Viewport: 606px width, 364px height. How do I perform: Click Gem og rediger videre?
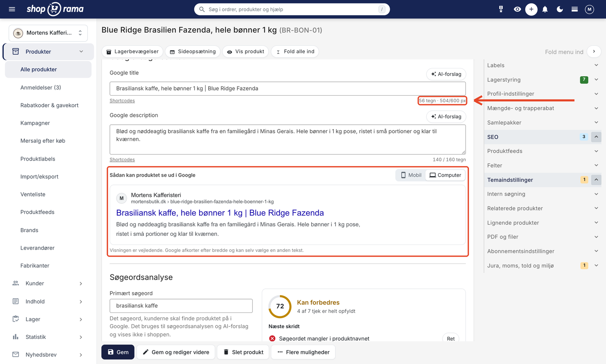(176, 352)
